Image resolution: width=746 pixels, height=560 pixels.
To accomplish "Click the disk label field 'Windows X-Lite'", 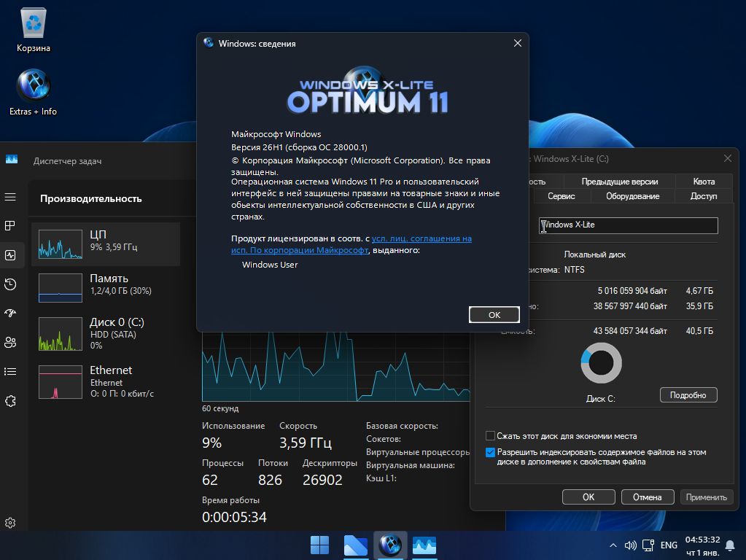I will pyautogui.click(x=628, y=225).
